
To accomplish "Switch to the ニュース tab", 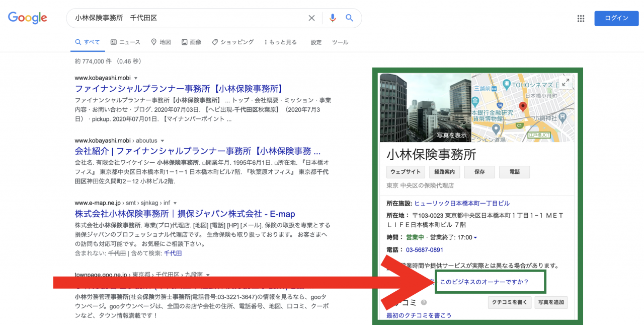I will tap(125, 42).
